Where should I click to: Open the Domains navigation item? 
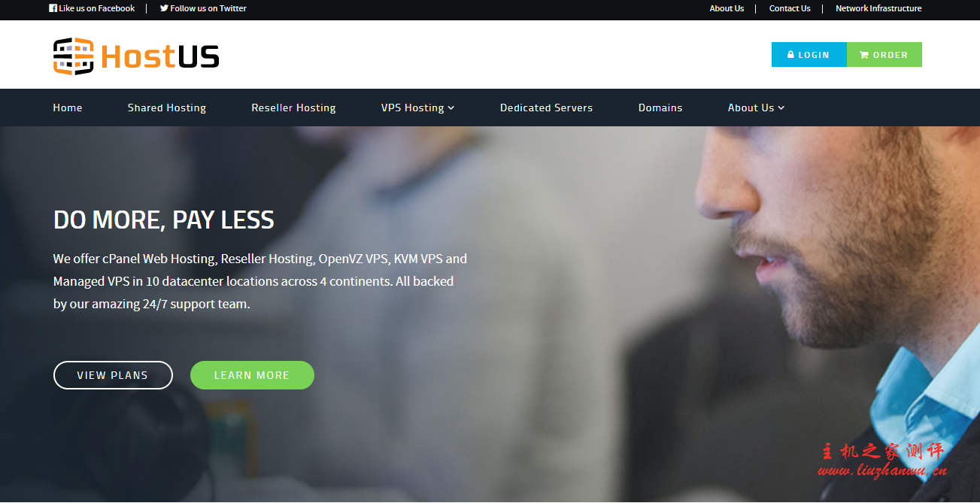click(x=660, y=108)
